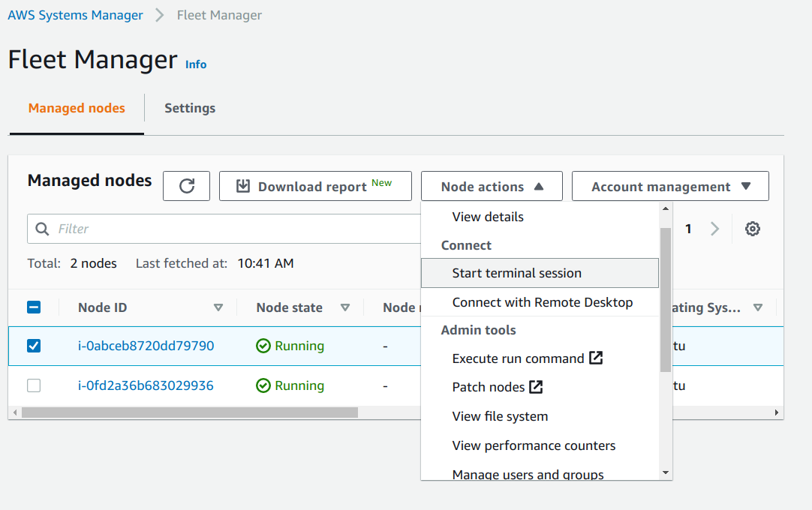Viewport: 812px width, 510px height.
Task: Click the Node ID column header
Action: click(103, 307)
